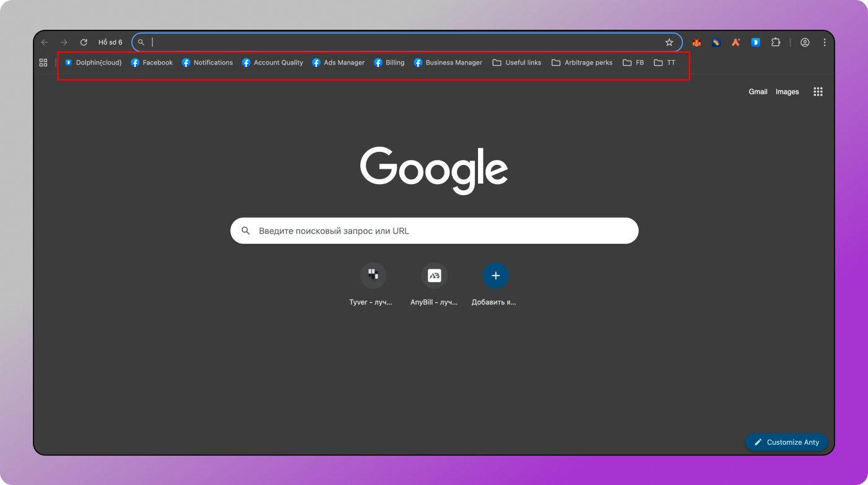This screenshot has width=868, height=485.
Task: Reload the page with the refresh icon
Action: pos(84,43)
